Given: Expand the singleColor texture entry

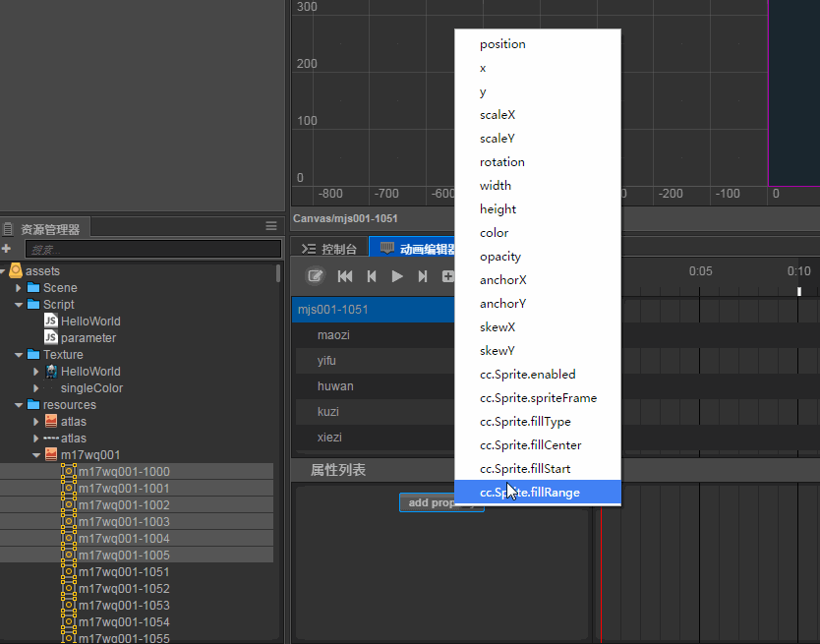Looking at the screenshot, I should (35, 388).
